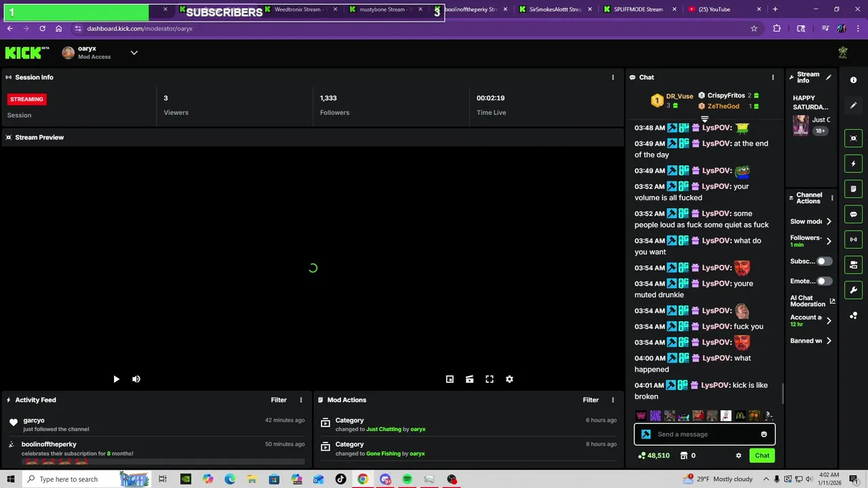The image size is (868, 488).
Task: Open chat settings gear icon
Action: [738, 455]
